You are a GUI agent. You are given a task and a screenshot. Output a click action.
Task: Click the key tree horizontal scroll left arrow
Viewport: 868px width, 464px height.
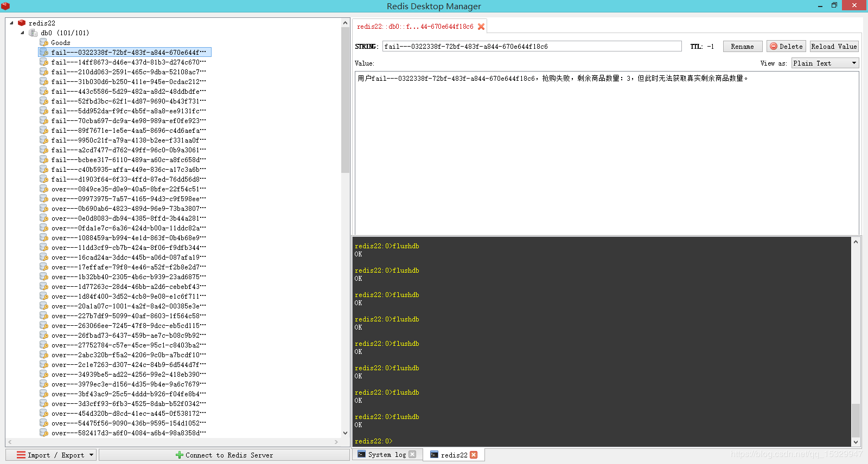tap(10, 442)
